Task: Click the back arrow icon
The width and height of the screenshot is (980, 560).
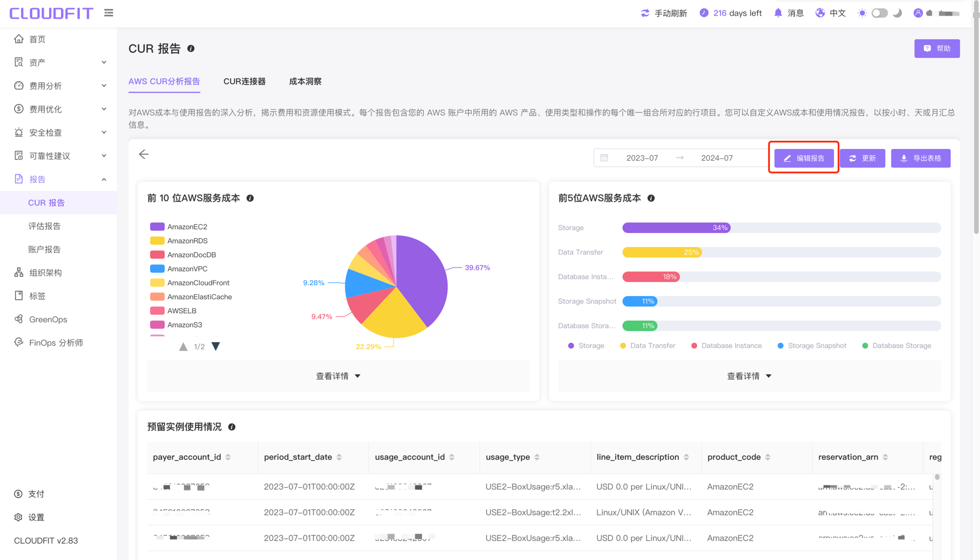Action: 144,154
